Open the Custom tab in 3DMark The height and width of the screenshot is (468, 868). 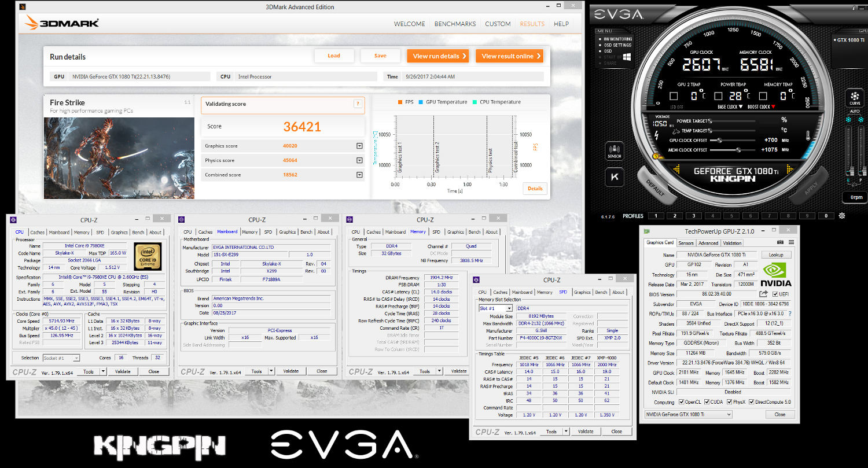tap(498, 24)
